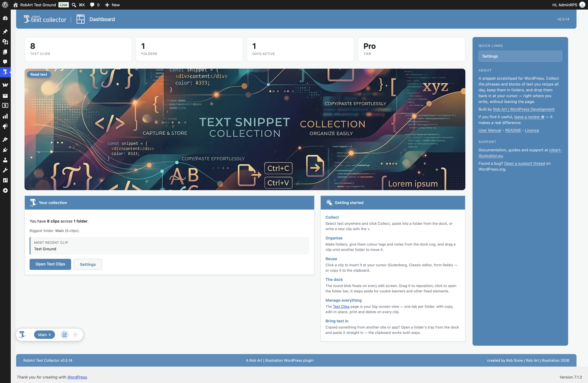Open the dock's gear settings icon

tap(75, 335)
